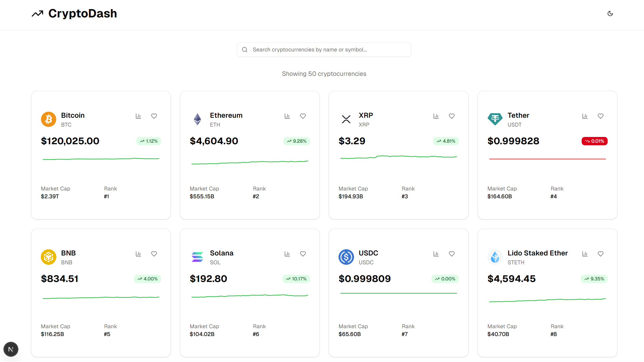
Task: Focus the cryptocurrency search field
Action: click(324, 50)
